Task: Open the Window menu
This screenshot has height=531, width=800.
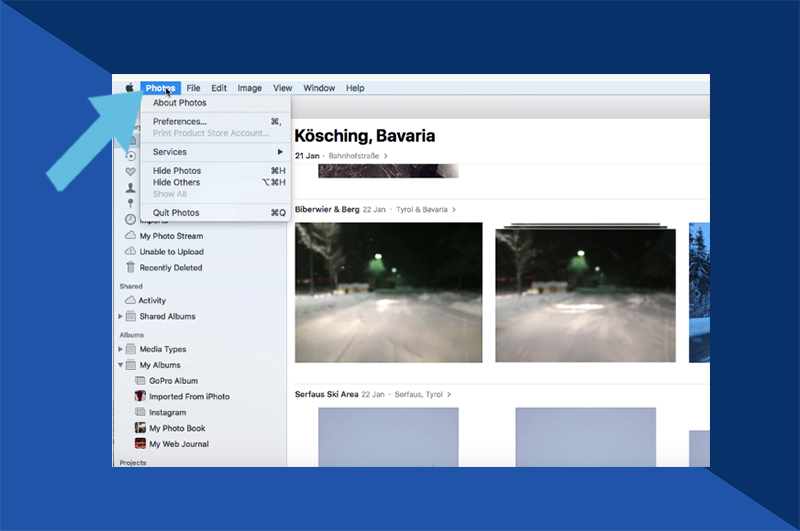Action: pyautogui.click(x=319, y=88)
